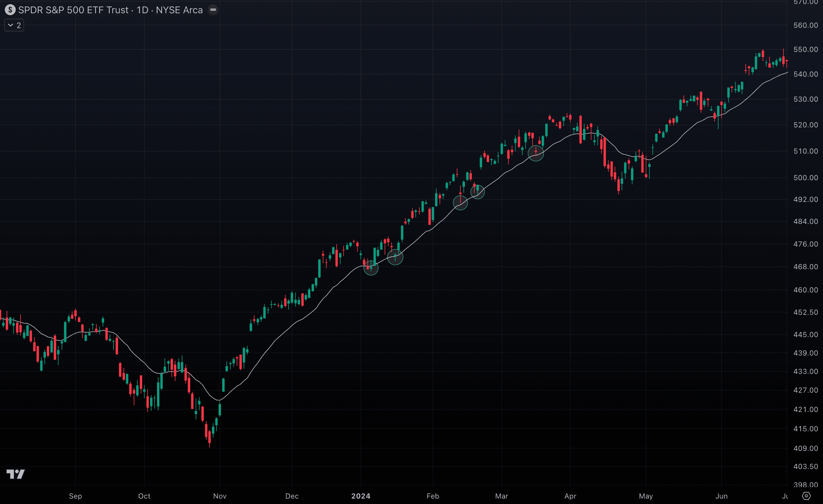Click the 2024 label on time axis

pos(361,496)
